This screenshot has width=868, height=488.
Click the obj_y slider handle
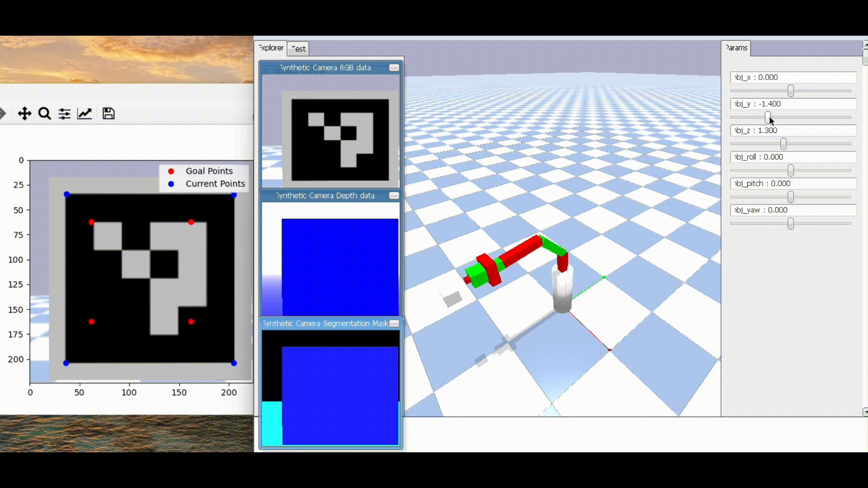768,117
